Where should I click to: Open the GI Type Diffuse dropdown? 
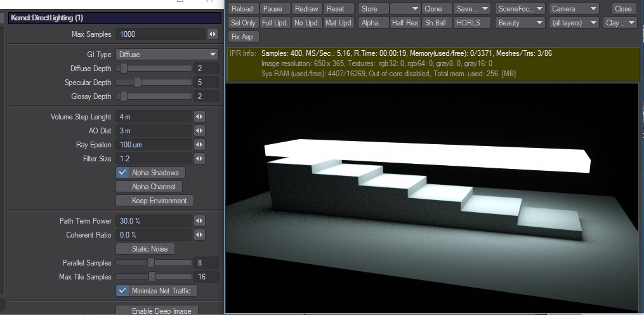tap(167, 54)
